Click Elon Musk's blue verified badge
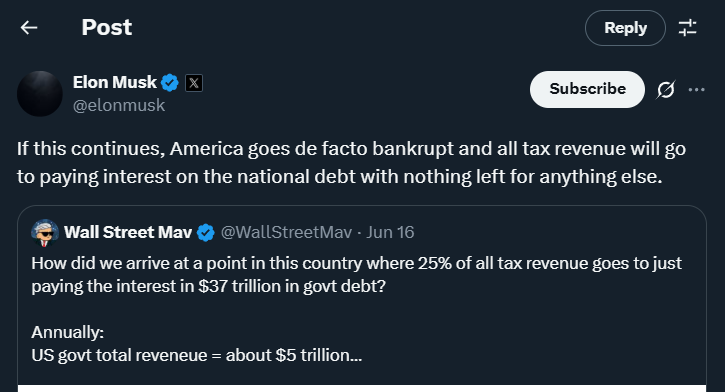This screenshot has width=725, height=392. coord(170,83)
